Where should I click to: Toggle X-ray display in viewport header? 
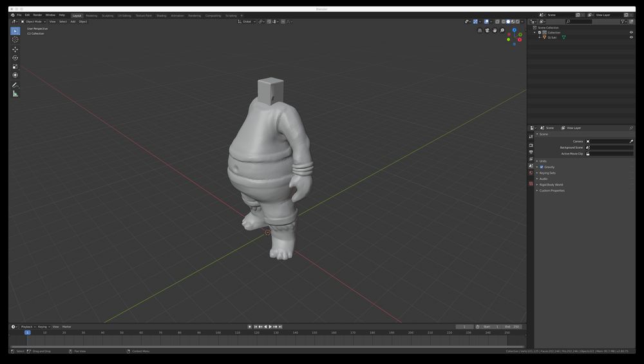tap(497, 22)
